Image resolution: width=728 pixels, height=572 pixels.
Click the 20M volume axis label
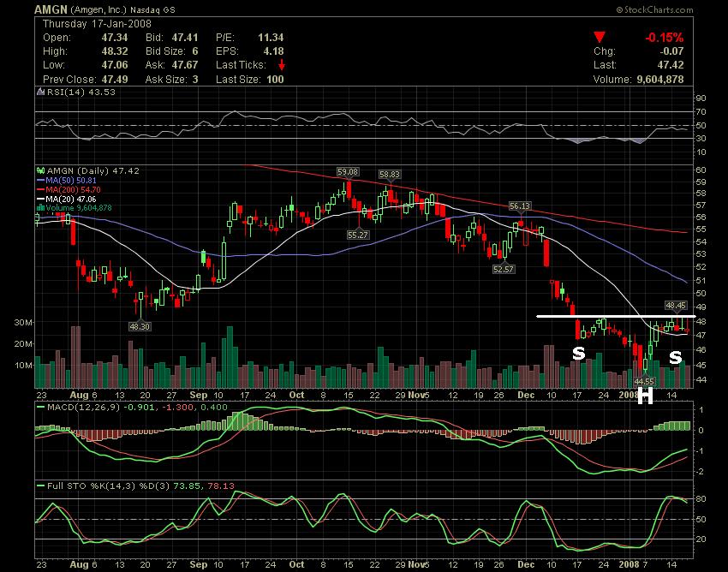24,344
